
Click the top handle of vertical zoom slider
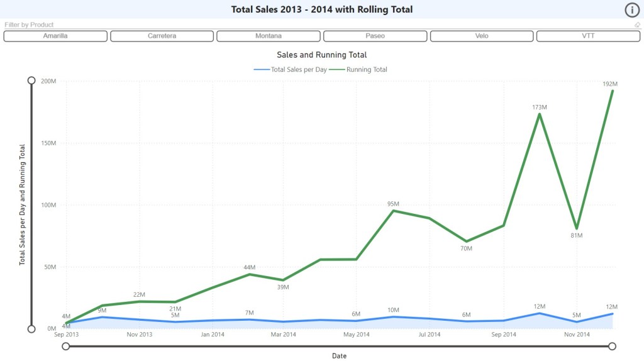(x=31, y=81)
